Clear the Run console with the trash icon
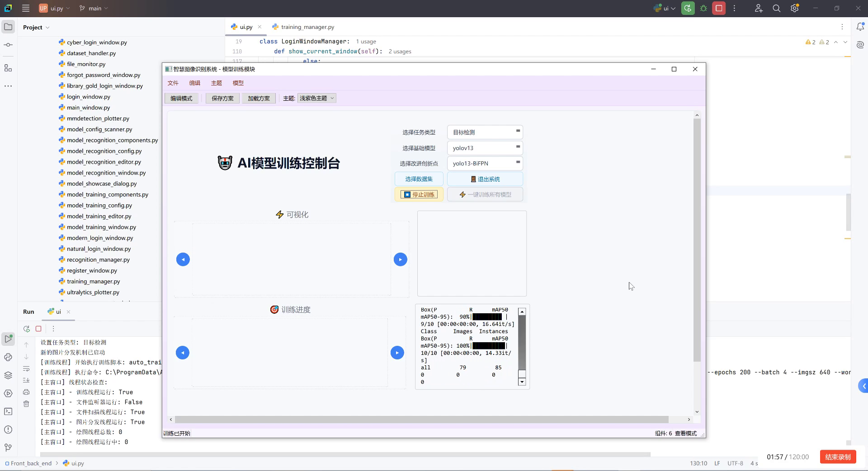Screen dimensions: 868x471 (x=26, y=404)
